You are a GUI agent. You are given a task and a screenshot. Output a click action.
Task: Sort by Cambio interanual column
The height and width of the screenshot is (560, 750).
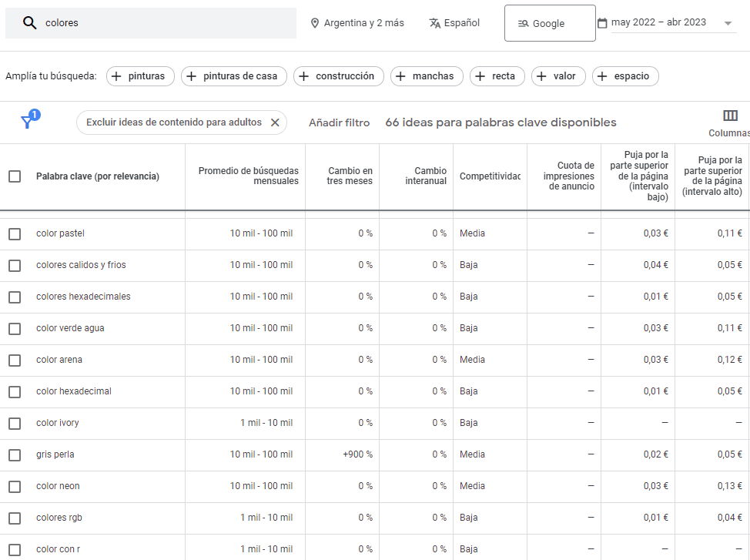(426, 176)
